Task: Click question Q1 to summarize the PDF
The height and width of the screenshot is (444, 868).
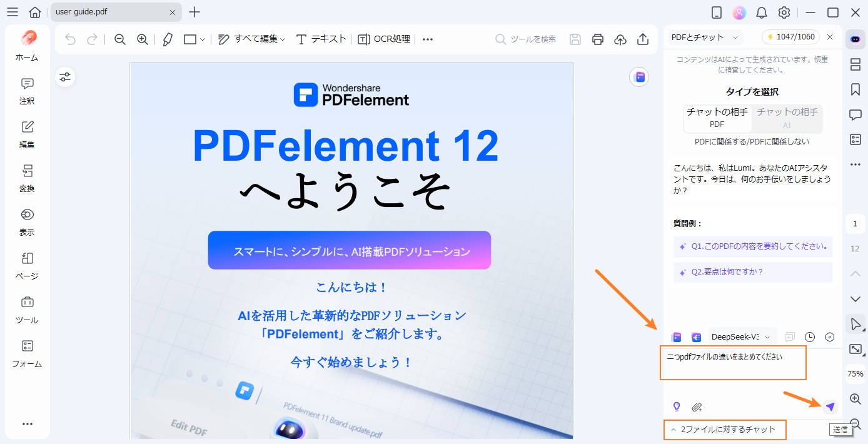Action: pyautogui.click(x=752, y=247)
